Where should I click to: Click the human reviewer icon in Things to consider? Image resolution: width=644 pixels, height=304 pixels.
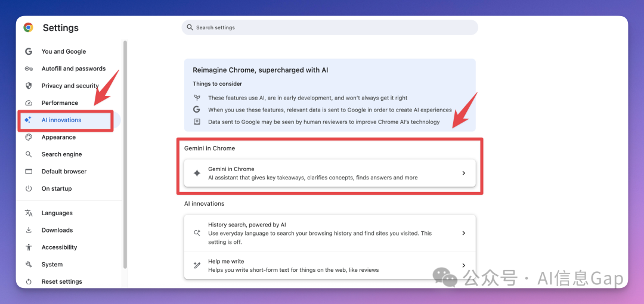point(197,122)
